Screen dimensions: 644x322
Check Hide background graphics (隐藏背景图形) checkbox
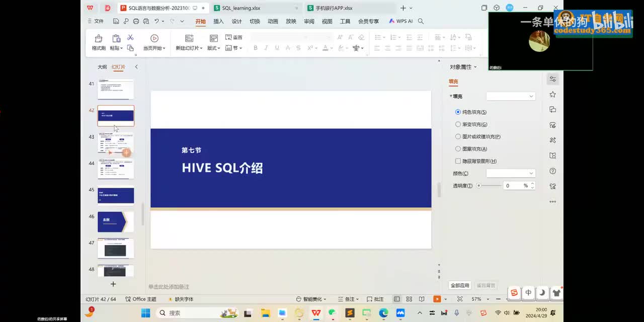pyautogui.click(x=458, y=161)
